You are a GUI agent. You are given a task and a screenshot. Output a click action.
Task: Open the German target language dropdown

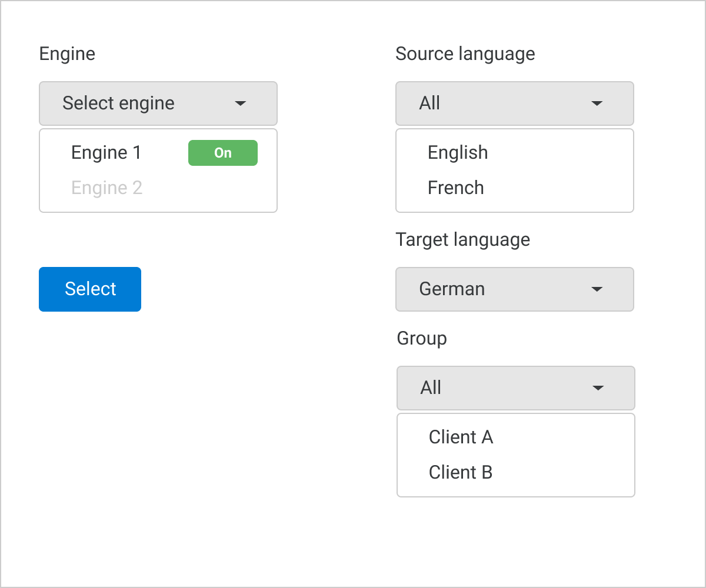[x=500, y=289]
